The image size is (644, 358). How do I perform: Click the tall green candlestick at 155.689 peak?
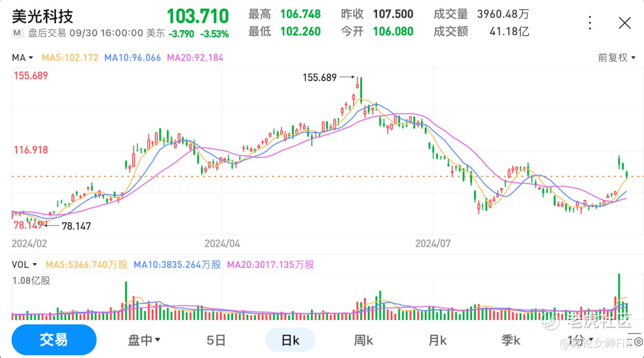coord(361,90)
